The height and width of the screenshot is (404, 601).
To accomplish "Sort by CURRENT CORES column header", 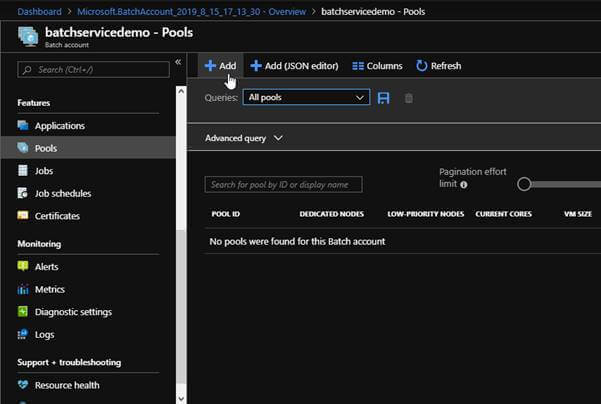I will (504, 214).
